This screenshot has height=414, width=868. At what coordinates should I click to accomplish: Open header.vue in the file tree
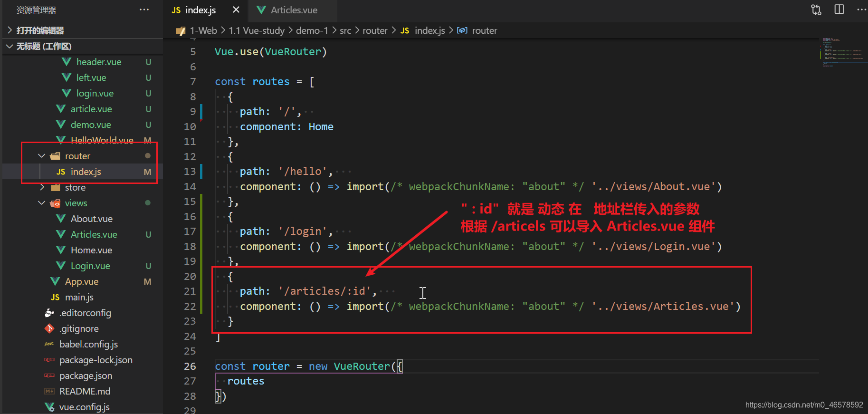99,62
